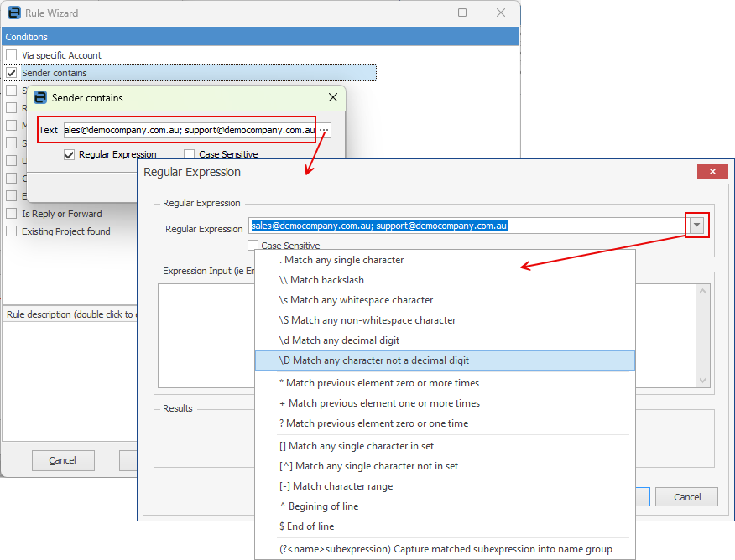Click Cancel in the Regular Expression dialog
Screen dimensions: 735x560
[686, 497]
